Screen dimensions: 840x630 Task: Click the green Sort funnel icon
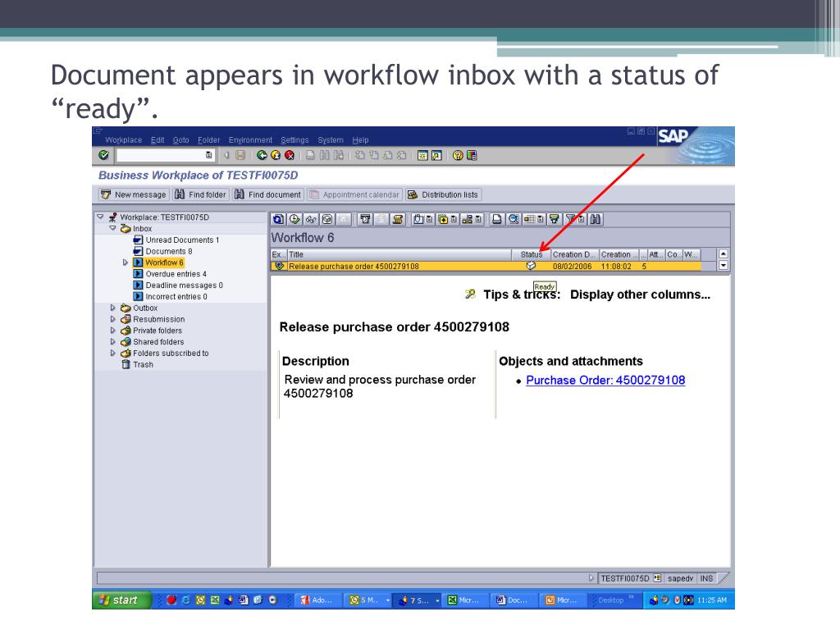pyautogui.click(x=555, y=219)
